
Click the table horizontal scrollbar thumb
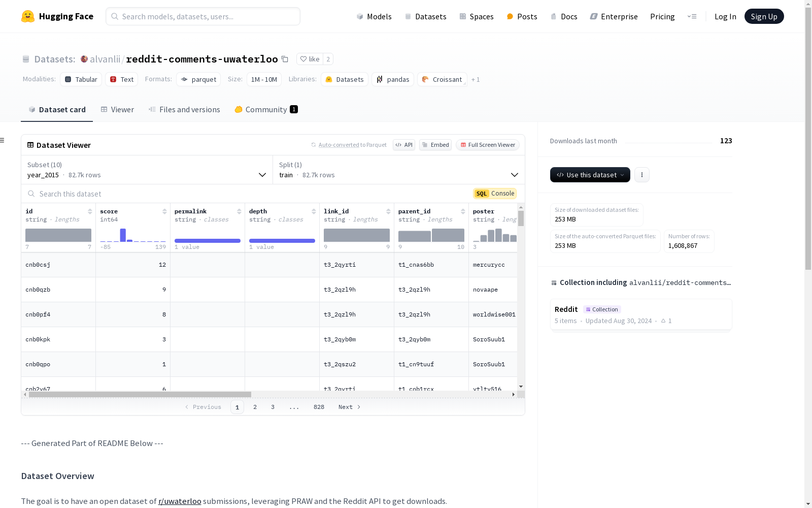coord(140,394)
